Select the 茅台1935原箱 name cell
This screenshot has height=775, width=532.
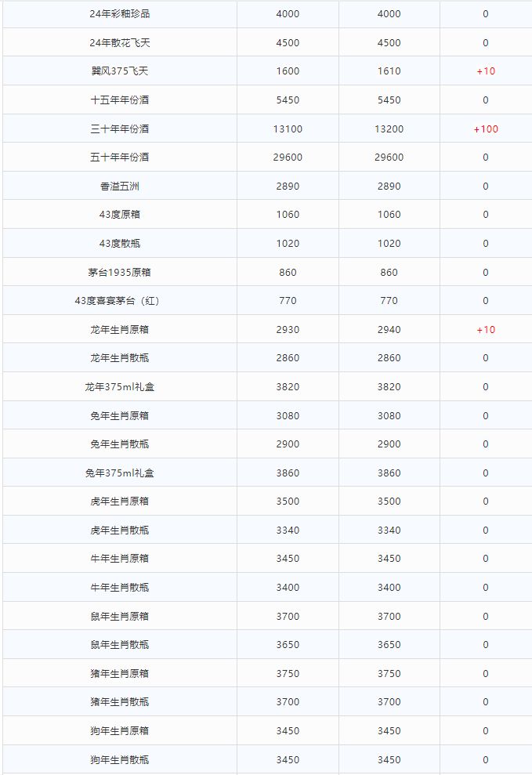pyautogui.click(x=120, y=273)
